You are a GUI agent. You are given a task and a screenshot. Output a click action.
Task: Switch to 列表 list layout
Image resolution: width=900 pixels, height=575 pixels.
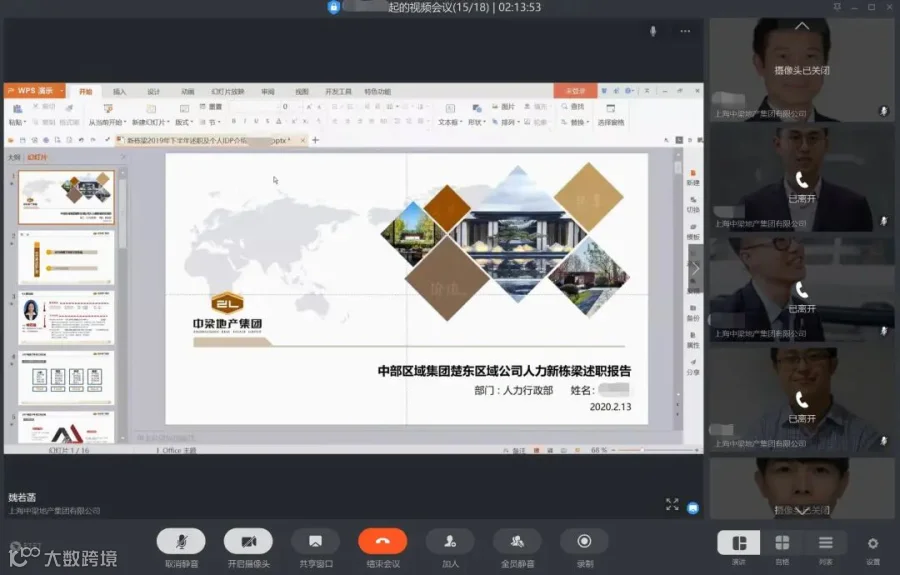pos(825,543)
